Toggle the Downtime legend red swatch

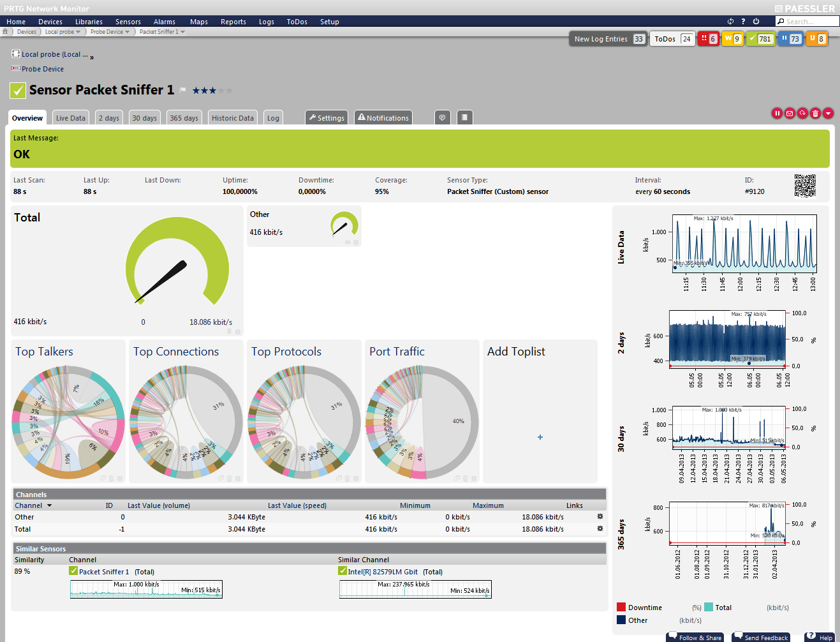621,607
